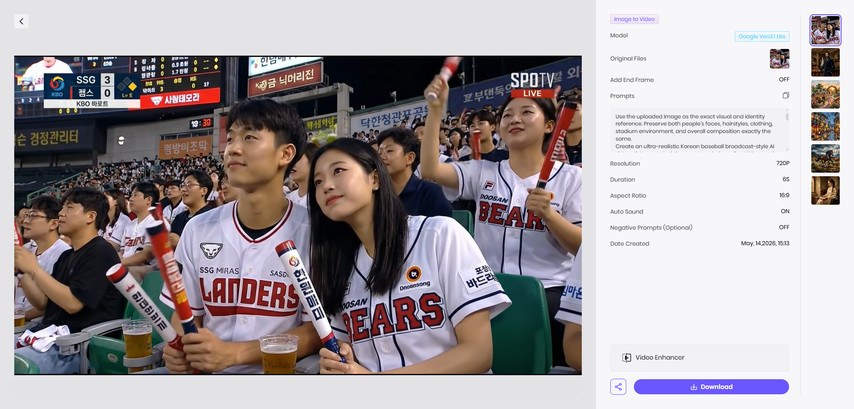854x409 pixels.
Task: Click the Video Enhancer icon
Action: (626, 358)
